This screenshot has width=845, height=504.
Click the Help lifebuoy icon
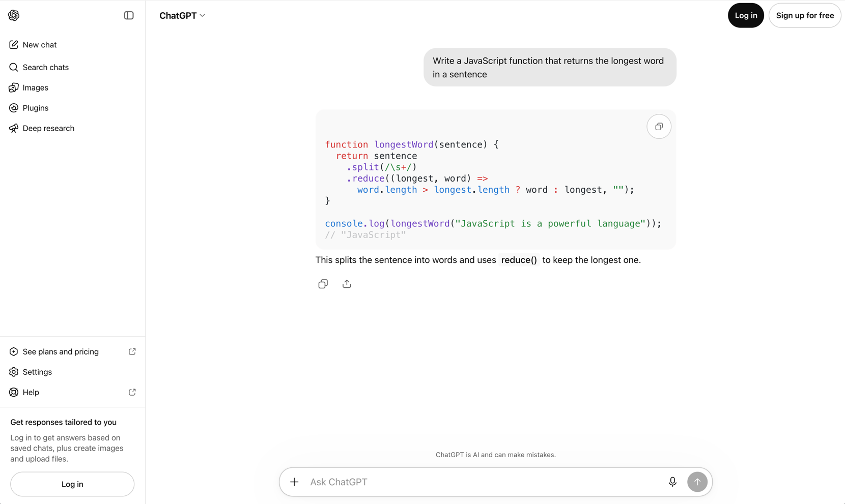14,392
